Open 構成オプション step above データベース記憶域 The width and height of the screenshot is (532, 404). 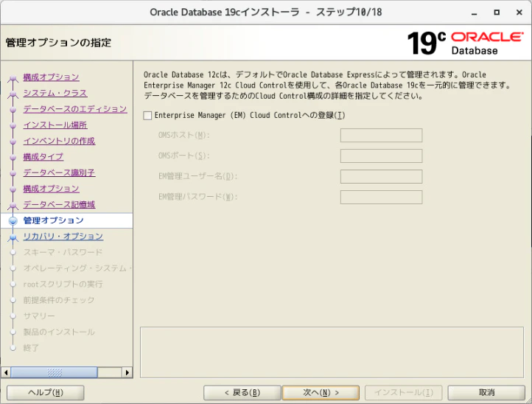click(52, 189)
